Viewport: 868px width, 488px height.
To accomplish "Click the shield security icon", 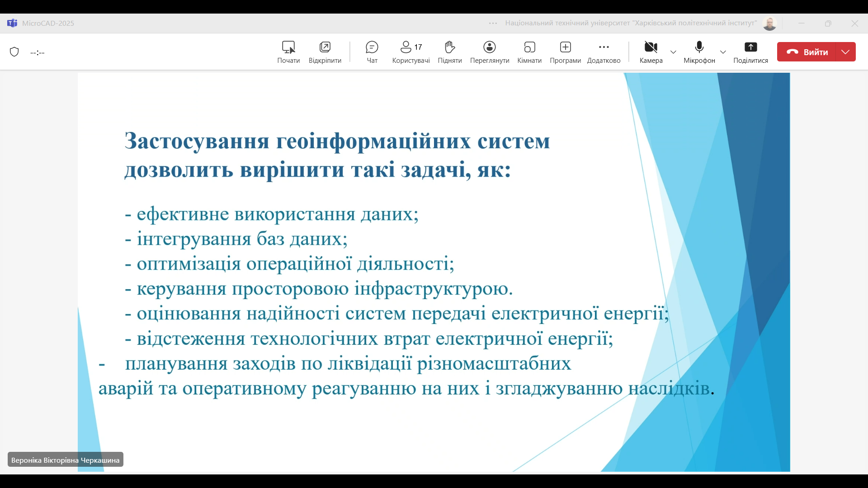I will pos(14,52).
